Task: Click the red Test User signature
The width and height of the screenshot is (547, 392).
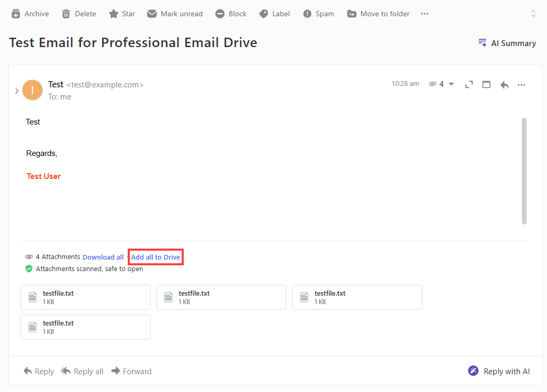Action: pos(43,176)
